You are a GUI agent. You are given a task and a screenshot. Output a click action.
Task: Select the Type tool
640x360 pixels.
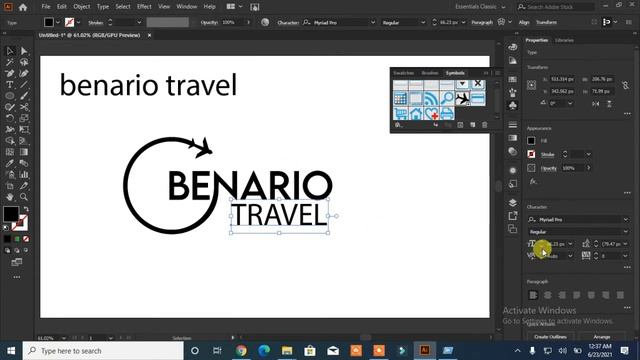[10, 85]
